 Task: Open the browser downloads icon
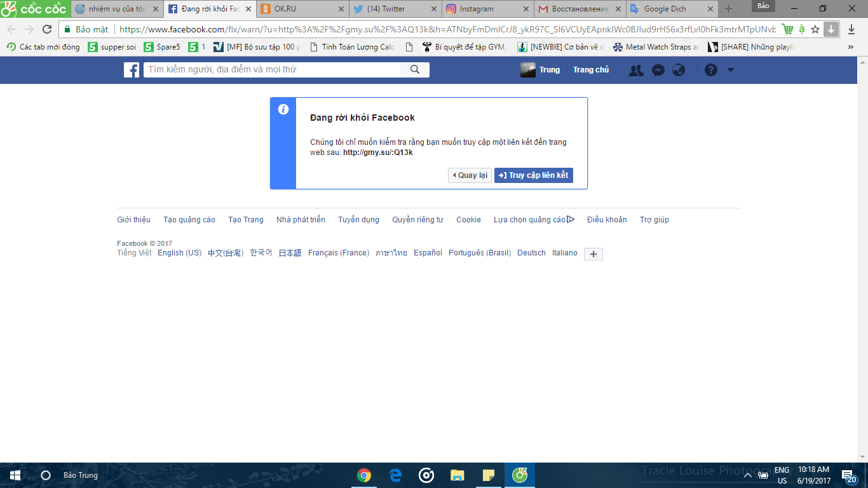(x=851, y=29)
